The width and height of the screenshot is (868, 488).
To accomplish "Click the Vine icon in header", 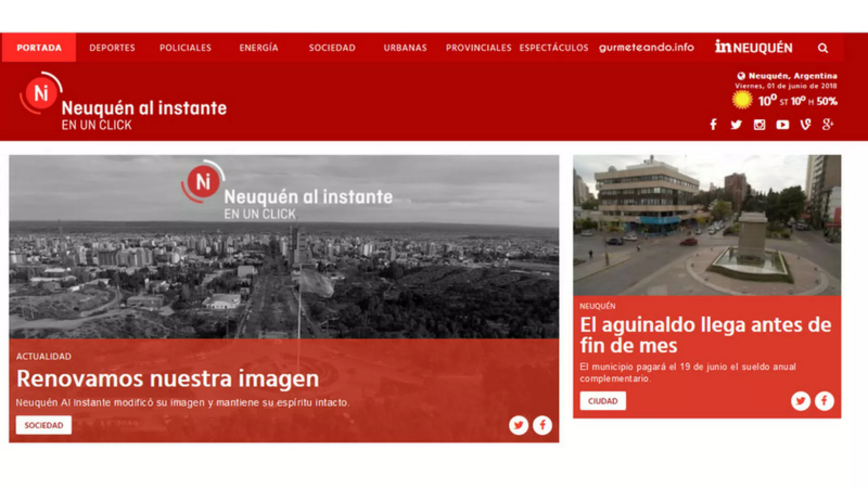I will coord(805,125).
